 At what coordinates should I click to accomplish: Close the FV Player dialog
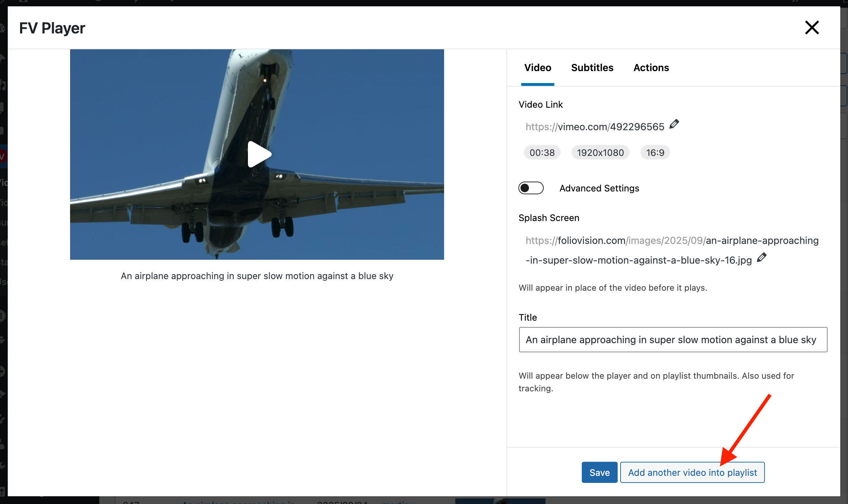[x=812, y=27]
